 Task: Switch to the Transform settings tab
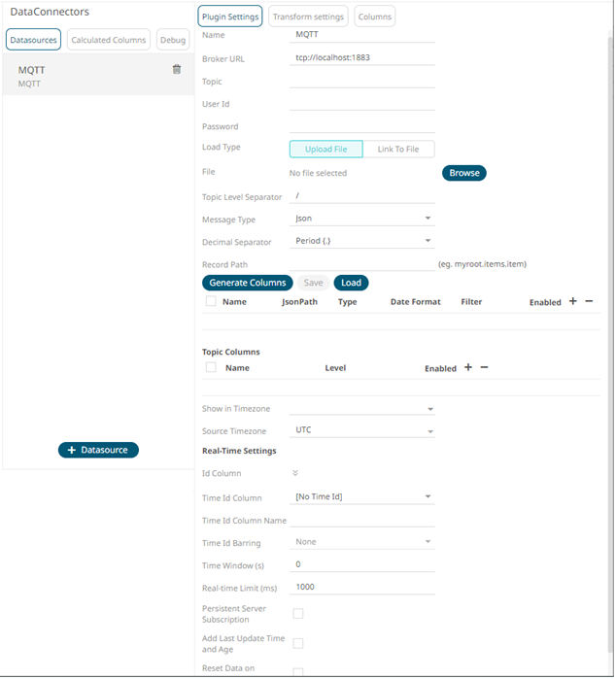(x=307, y=17)
